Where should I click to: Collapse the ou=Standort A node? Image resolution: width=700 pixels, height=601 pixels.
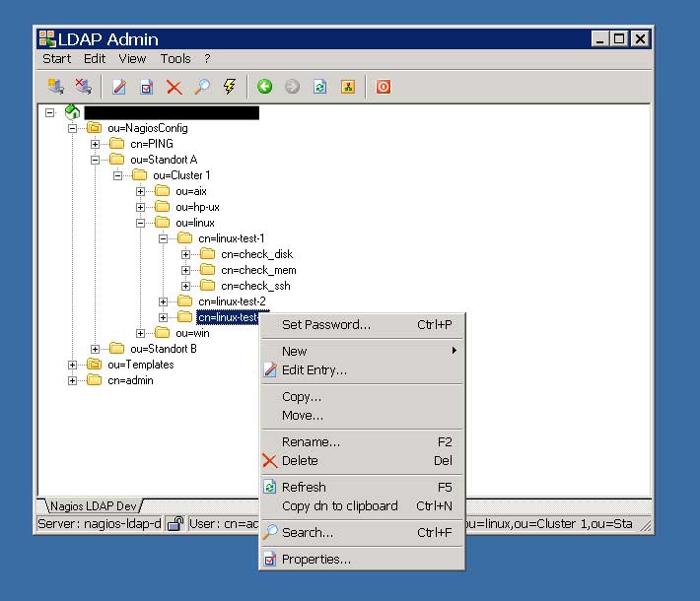tap(95, 160)
